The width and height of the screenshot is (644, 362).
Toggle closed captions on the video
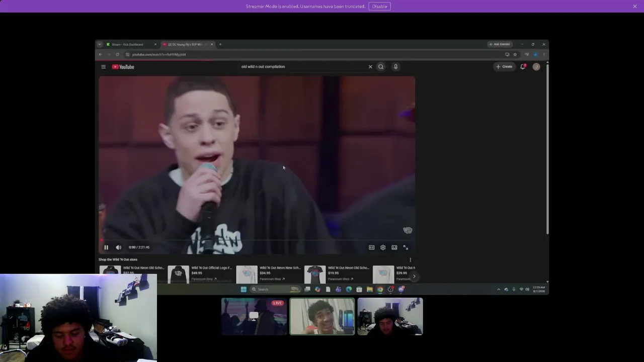coord(371,247)
